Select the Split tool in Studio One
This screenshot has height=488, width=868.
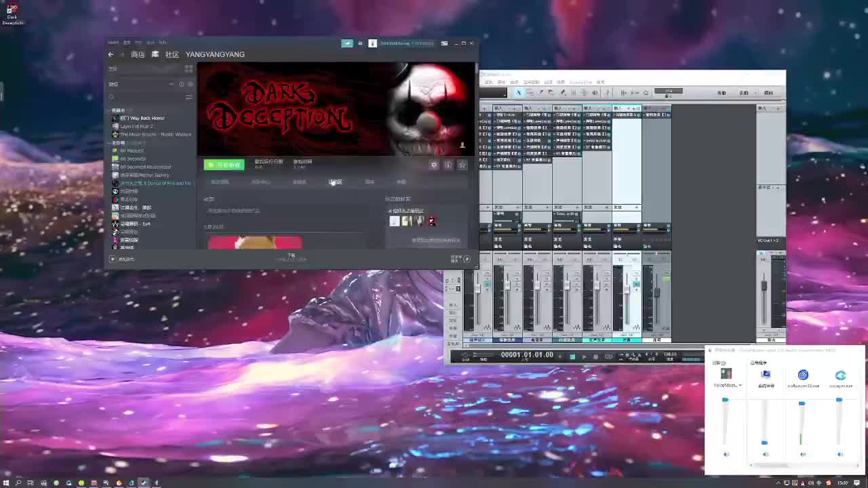point(540,93)
